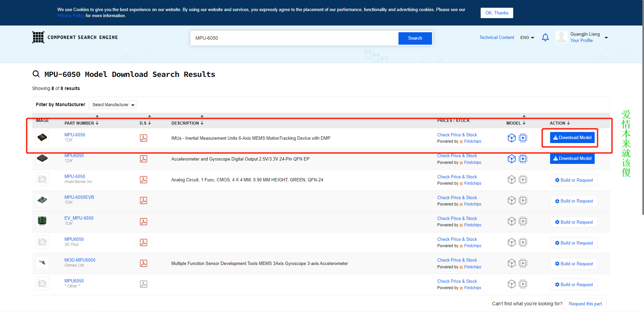This screenshot has width=644, height=312.
Task: Sort table by Part Number column
Action: point(82,123)
